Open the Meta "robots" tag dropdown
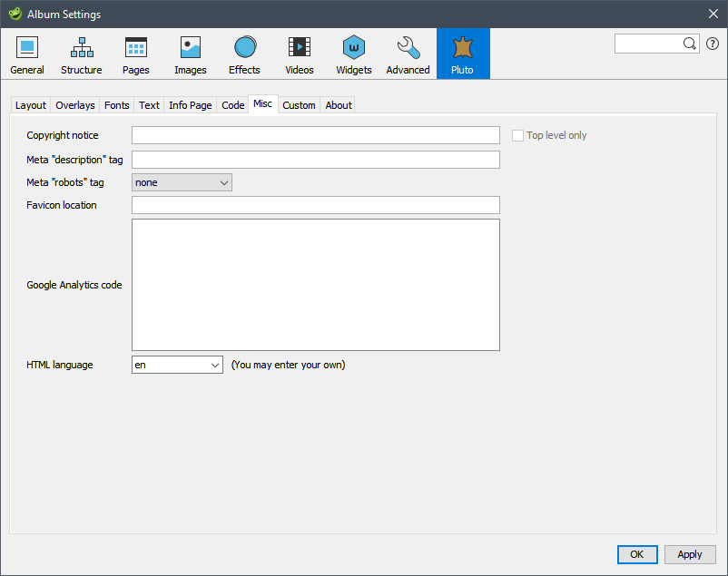This screenshot has width=728, height=576. pyautogui.click(x=182, y=182)
